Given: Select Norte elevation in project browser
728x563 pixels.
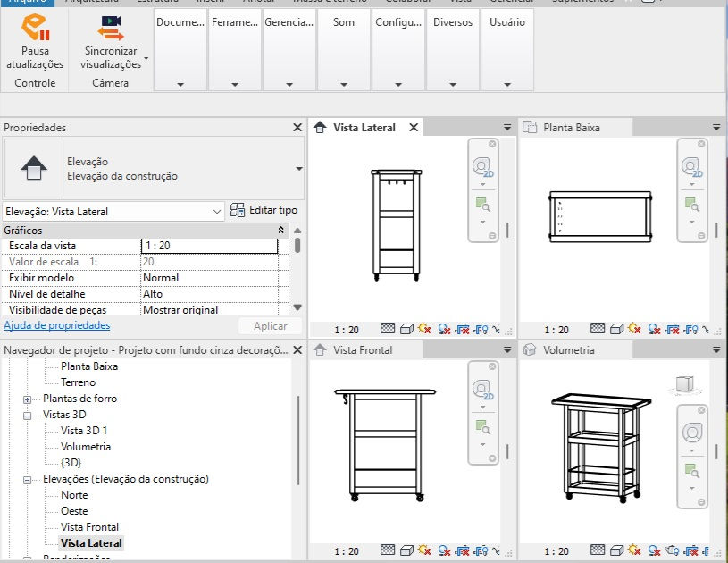Looking at the screenshot, I should coord(74,495).
